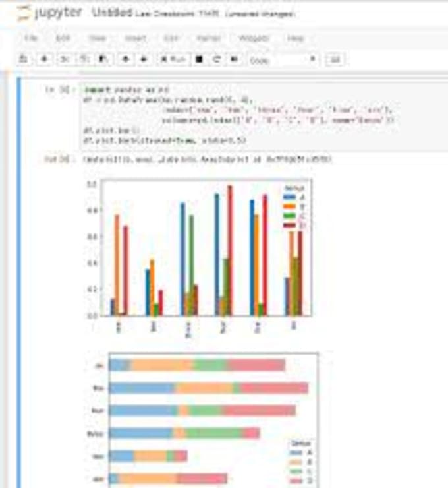Click the AxesSubplot output text line

(208, 159)
